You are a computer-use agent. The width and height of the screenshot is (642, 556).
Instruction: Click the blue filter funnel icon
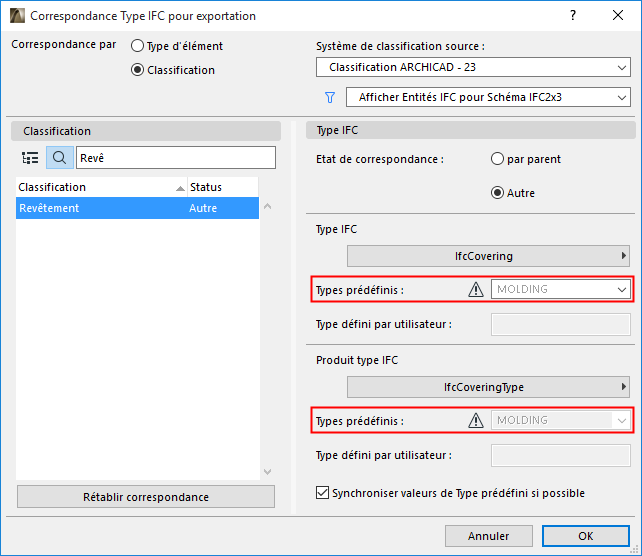click(x=329, y=97)
